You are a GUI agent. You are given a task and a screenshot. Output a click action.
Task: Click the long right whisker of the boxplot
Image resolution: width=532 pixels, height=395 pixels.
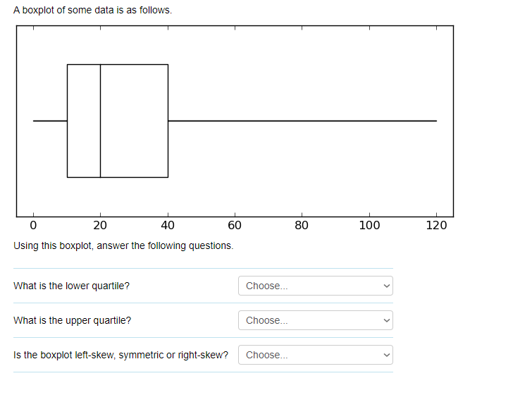(302, 121)
